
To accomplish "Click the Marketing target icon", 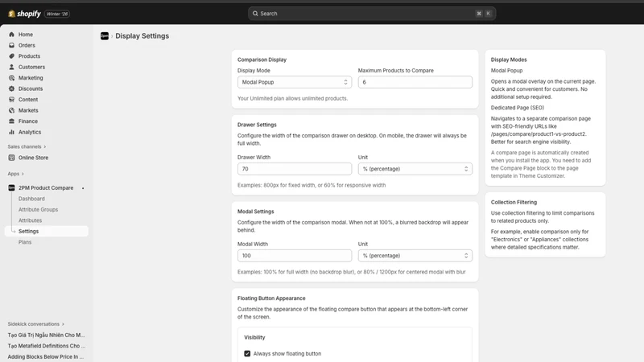I will [x=11, y=78].
